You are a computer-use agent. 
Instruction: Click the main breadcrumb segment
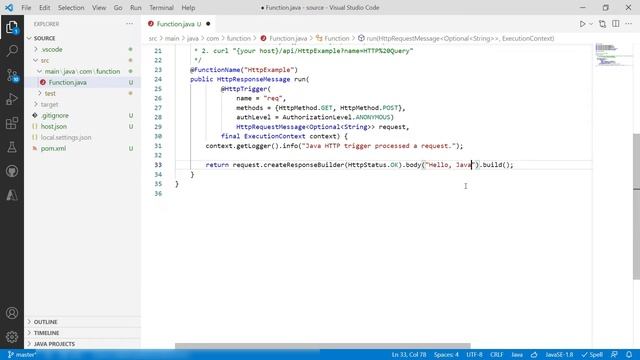[172, 38]
